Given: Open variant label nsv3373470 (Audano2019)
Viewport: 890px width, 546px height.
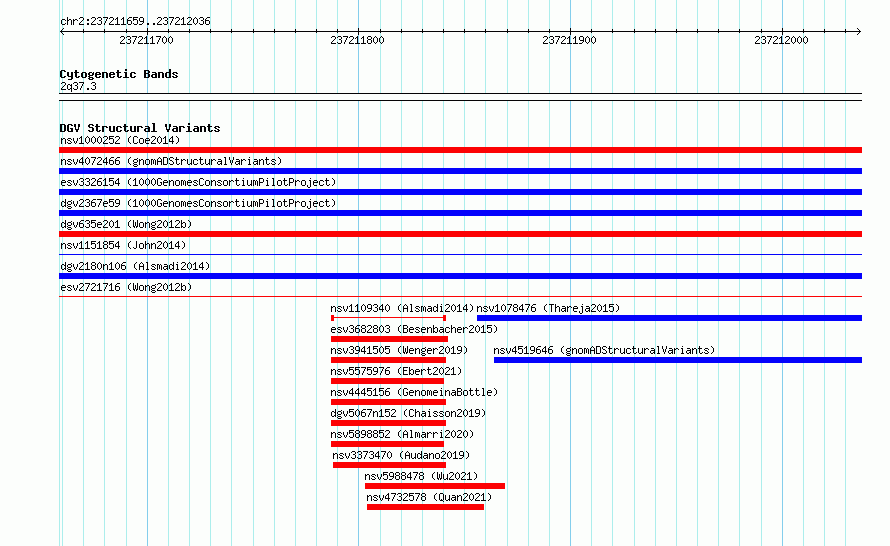Looking at the screenshot, I should click(x=401, y=455).
